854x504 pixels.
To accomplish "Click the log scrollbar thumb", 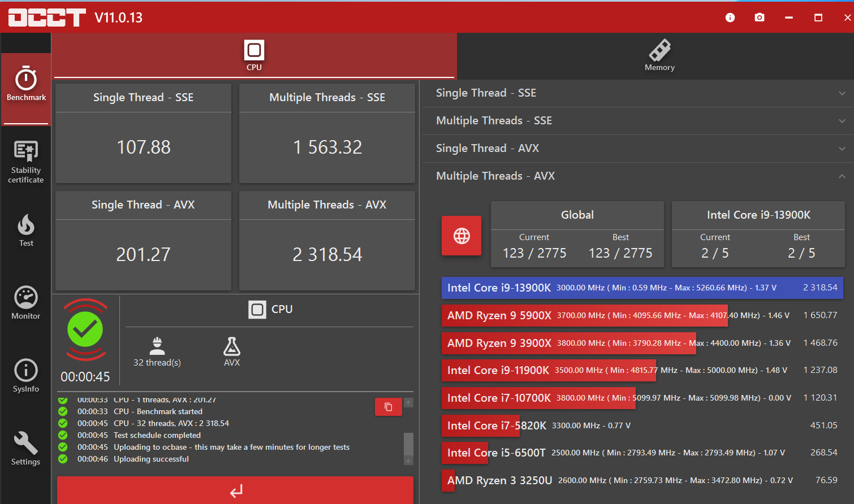I will tap(409, 444).
